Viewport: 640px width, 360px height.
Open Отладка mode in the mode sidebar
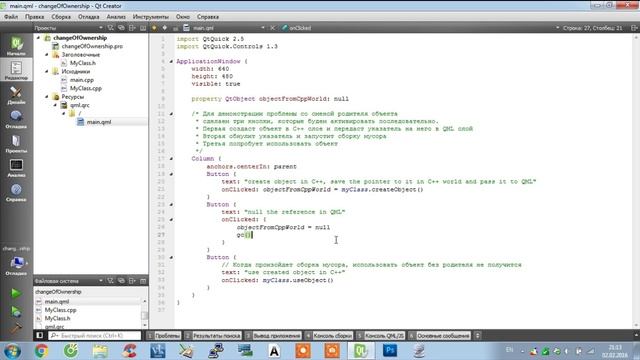(16, 119)
